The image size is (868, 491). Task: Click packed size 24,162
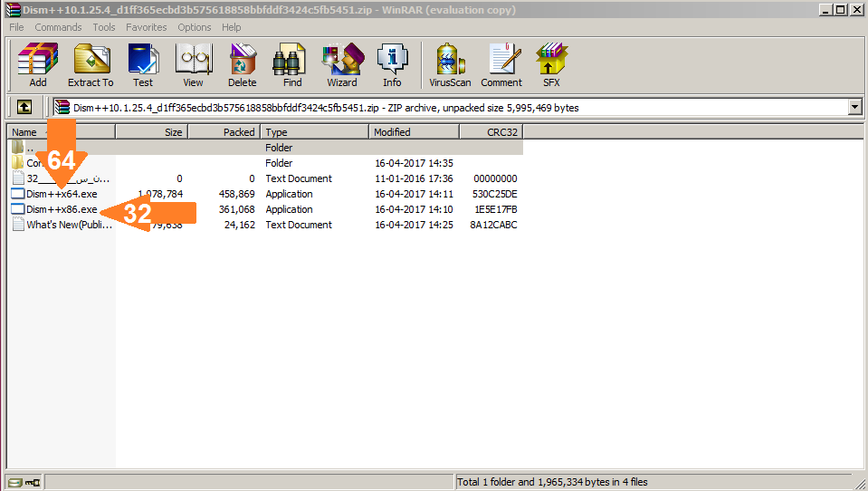pyautogui.click(x=240, y=225)
